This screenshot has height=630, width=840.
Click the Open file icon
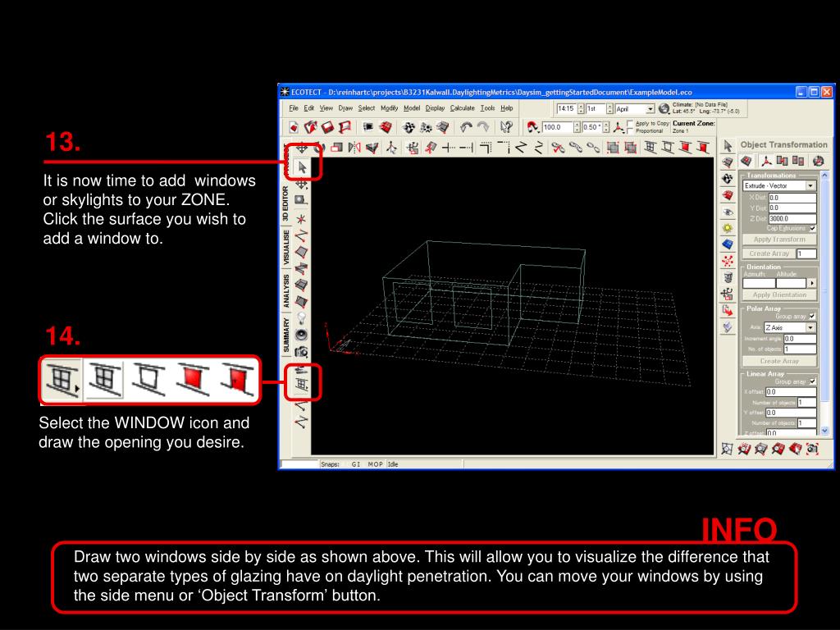click(310, 127)
